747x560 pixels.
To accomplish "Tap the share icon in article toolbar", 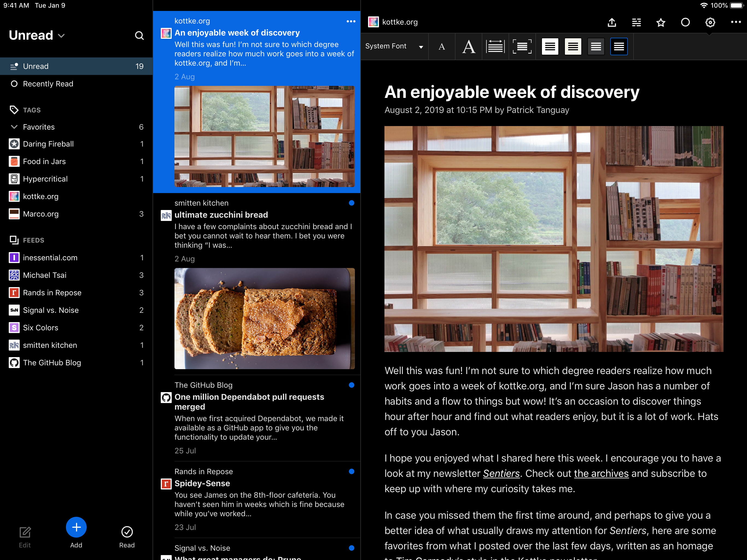I will (x=612, y=22).
